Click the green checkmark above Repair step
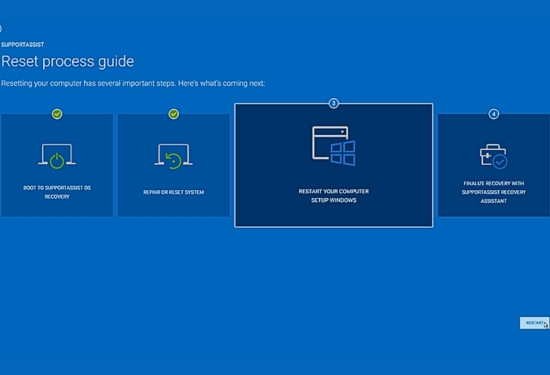 coord(174,114)
